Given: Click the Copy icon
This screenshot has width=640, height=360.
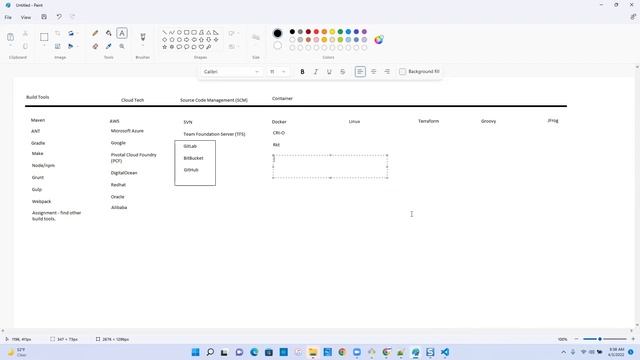Looking at the screenshot, I should click(x=25, y=47).
